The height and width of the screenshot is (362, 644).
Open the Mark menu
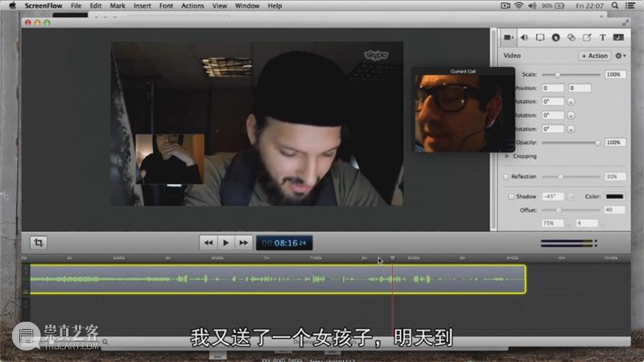pos(118,6)
